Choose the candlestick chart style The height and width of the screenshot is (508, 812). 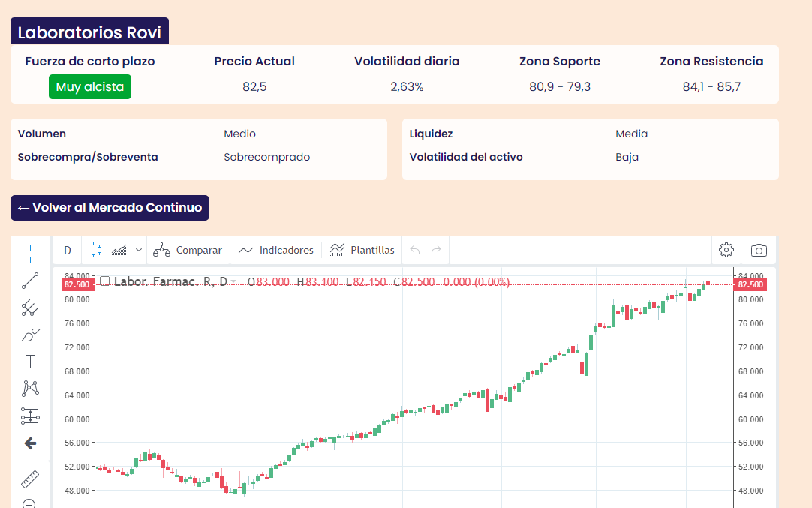96,250
